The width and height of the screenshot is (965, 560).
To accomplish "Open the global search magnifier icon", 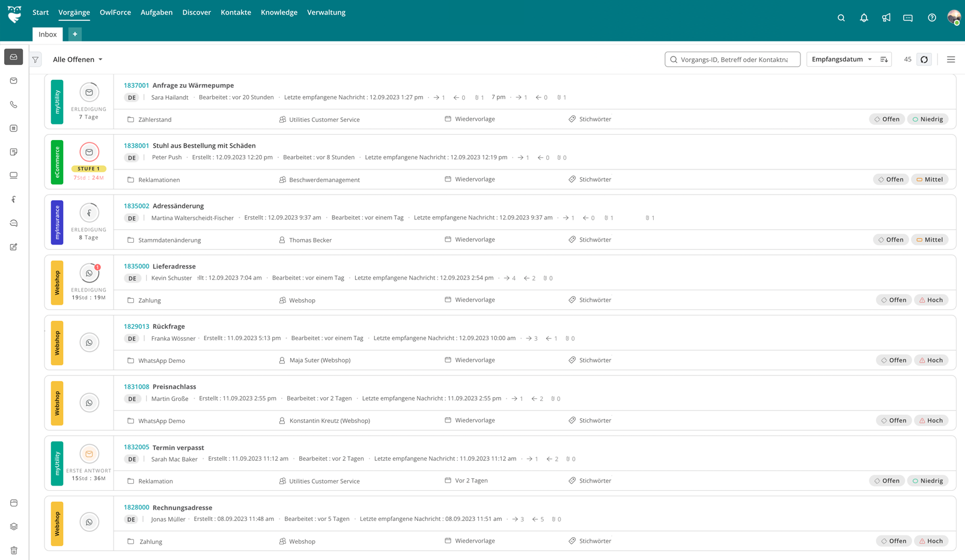I will point(841,17).
